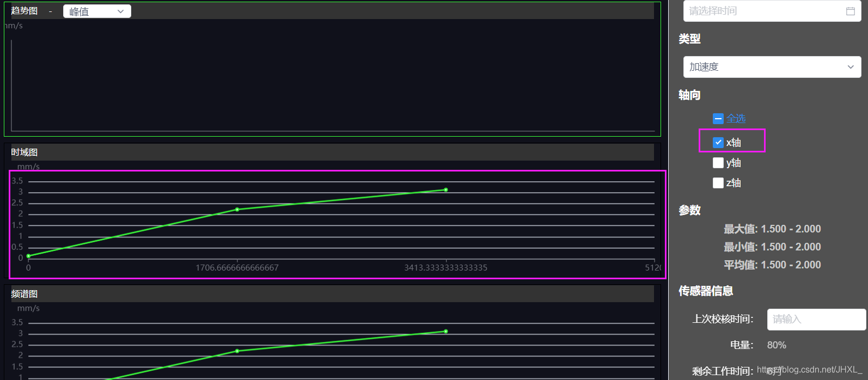Enable the z轴 checkbox

(718, 183)
